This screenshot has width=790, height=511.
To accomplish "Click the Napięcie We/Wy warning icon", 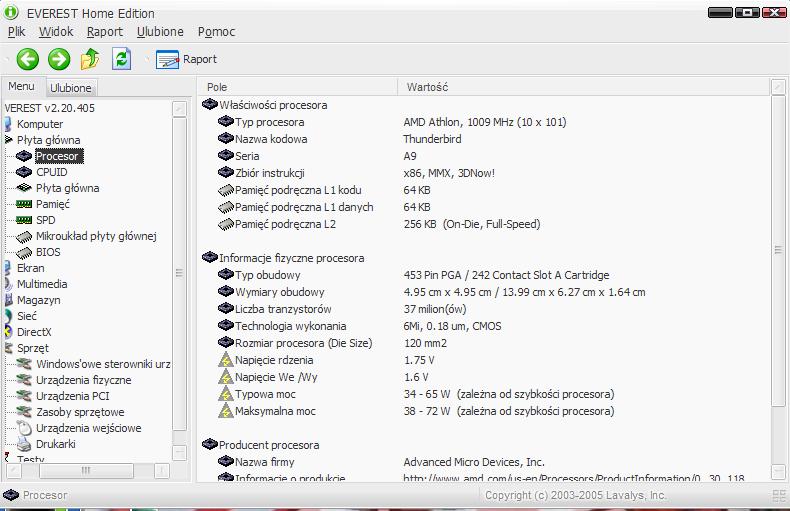I will click(226, 377).
